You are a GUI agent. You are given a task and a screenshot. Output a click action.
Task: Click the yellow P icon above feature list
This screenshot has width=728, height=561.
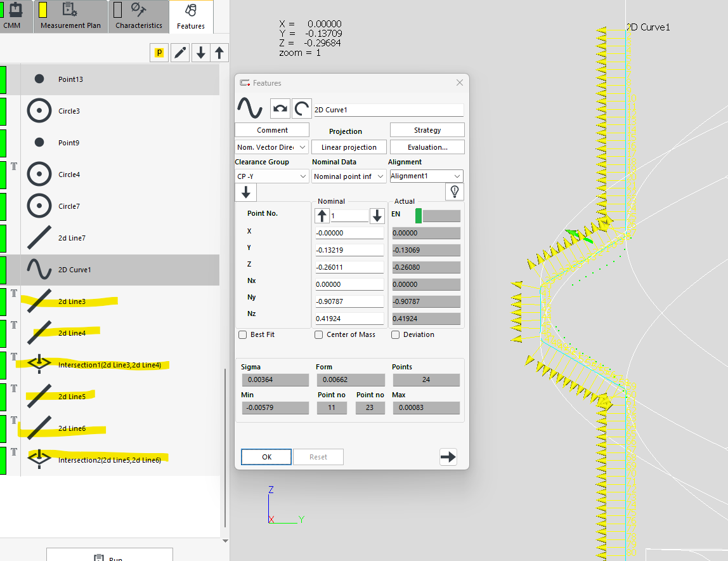pos(159,53)
